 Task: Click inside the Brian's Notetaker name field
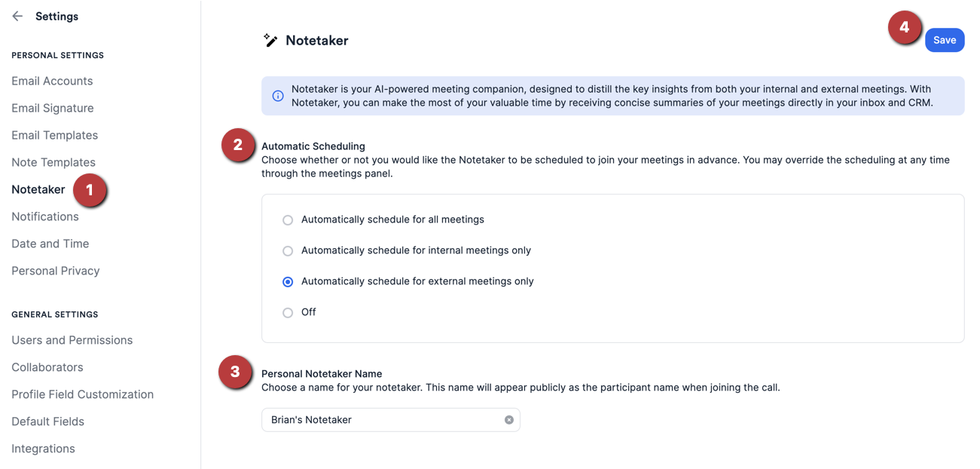click(377, 420)
